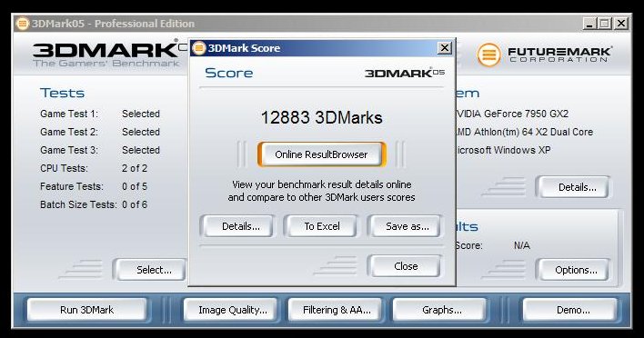Screen dimensions: 644x338
Task: Click the Close button in the score dialog
Action: click(406, 266)
